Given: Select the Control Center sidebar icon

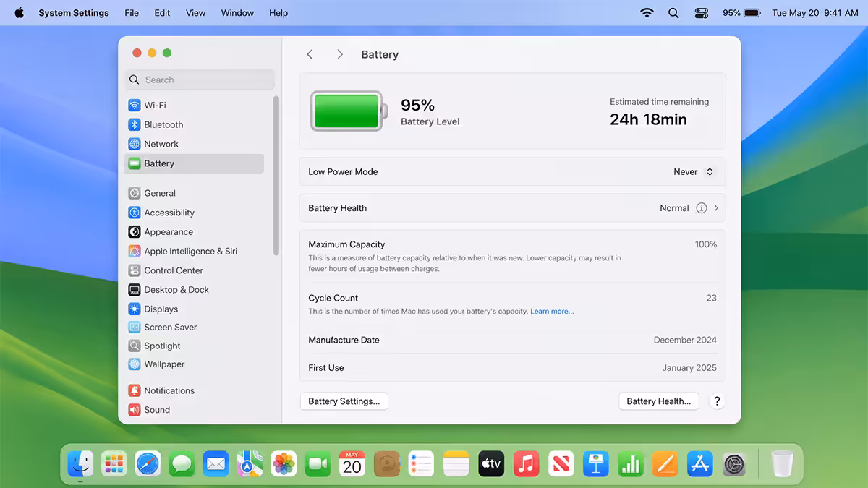Looking at the screenshot, I should click(135, 270).
